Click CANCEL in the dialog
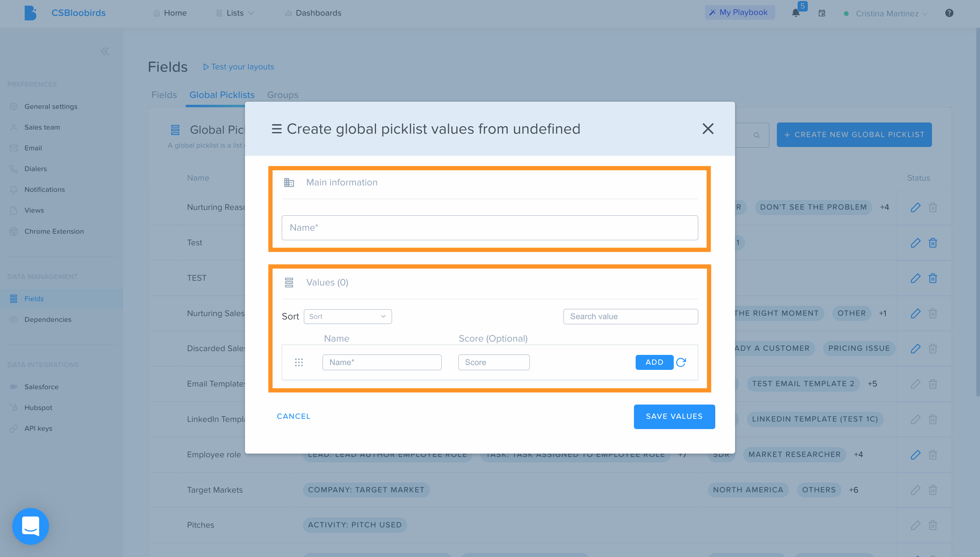 point(293,416)
